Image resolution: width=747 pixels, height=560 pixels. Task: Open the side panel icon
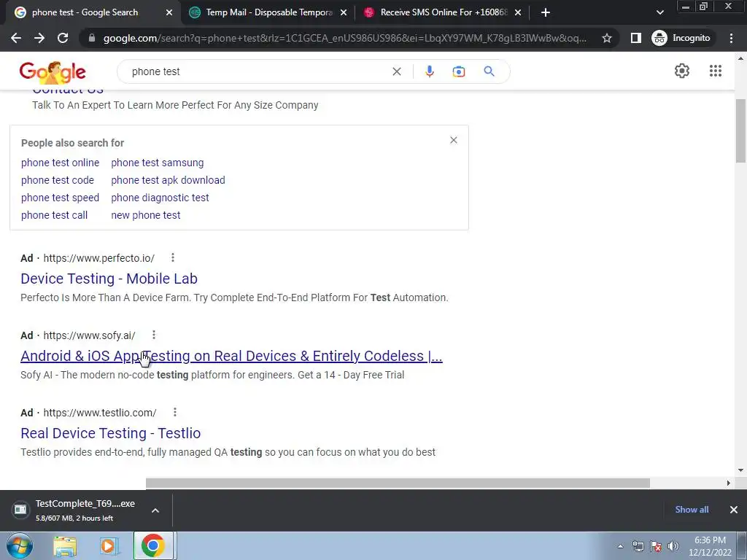coord(636,38)
